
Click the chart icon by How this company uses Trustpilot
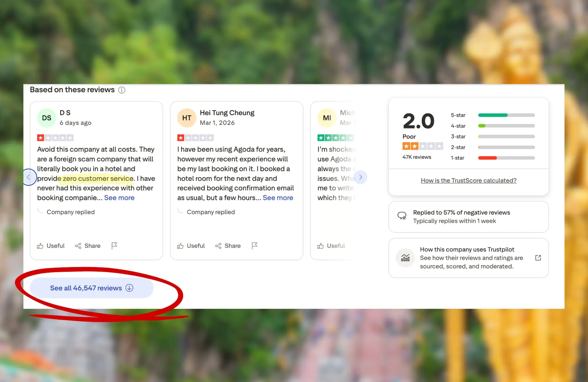point(405,258)
